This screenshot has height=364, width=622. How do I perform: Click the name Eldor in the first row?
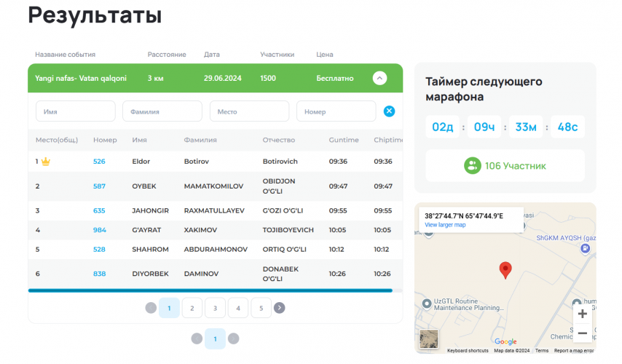coord(141,162)
